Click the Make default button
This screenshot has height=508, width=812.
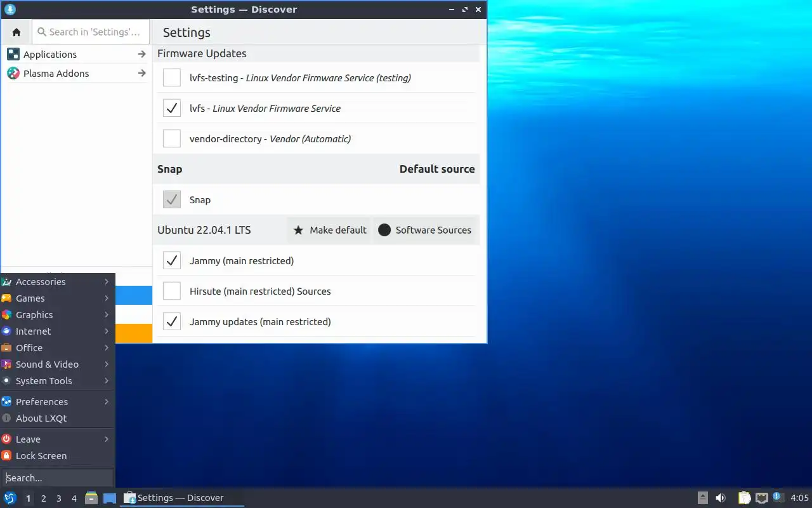click(330, 230)
